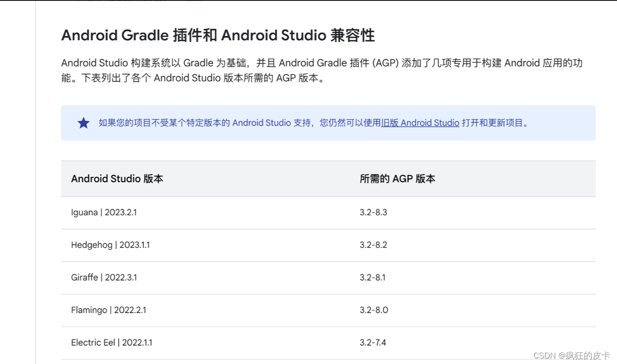Select the heading Android Gradle 插件和 Android Studio 兼容性
Image resolution: width=617 pixels, height=364 pixels.
coord(218,35)
